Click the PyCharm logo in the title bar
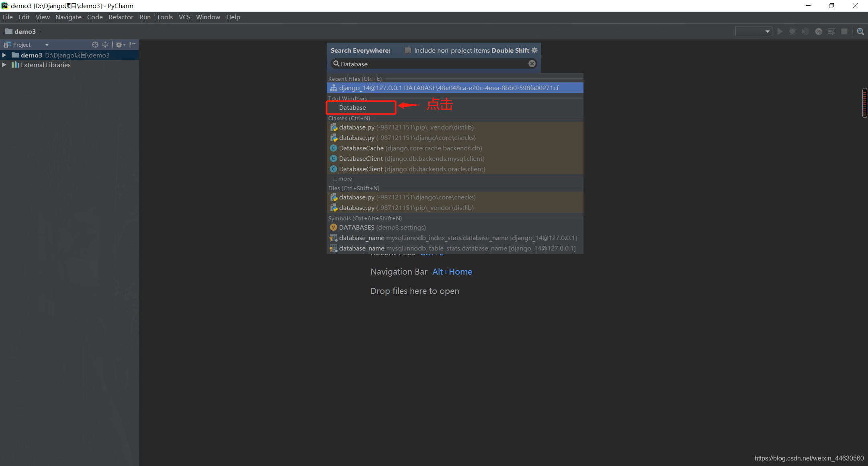 pyautogui.click(x=5, y=6)
